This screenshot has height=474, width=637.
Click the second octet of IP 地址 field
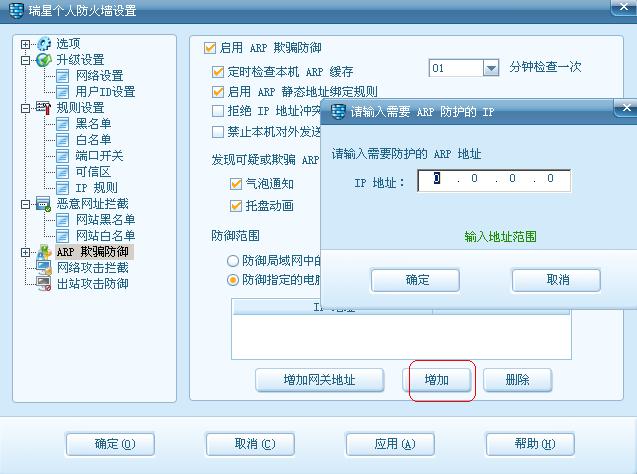tap(474, 179)
